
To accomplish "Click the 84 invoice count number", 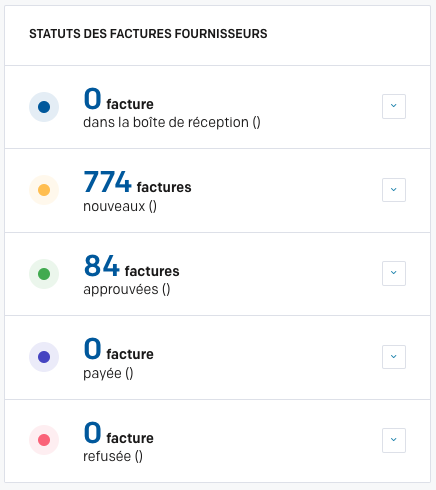I will 101,266.
